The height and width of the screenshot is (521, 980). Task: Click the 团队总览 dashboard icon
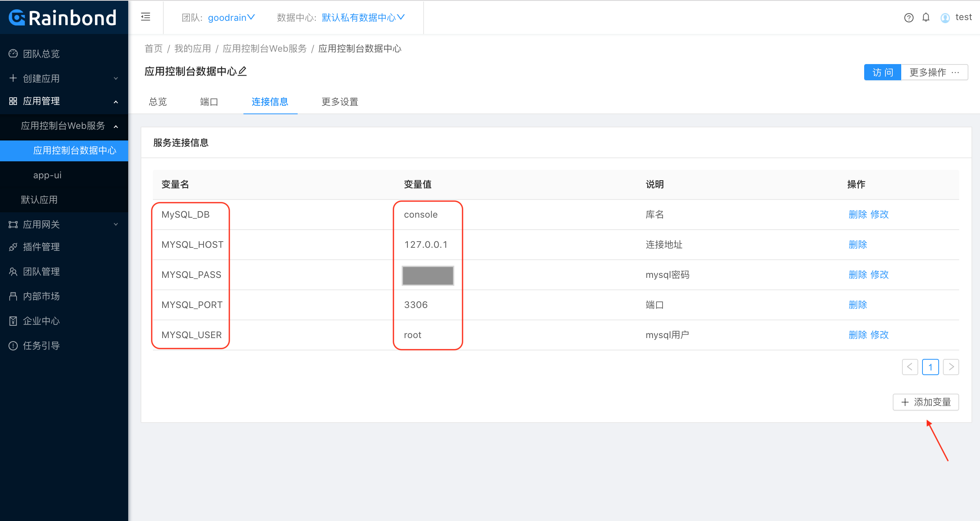pyautogui.click(x=13, y=53)
